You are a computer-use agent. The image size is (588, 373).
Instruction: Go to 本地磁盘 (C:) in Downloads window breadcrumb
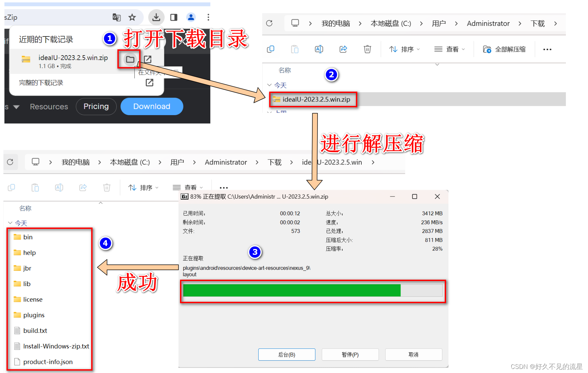[x=391, y=24]
